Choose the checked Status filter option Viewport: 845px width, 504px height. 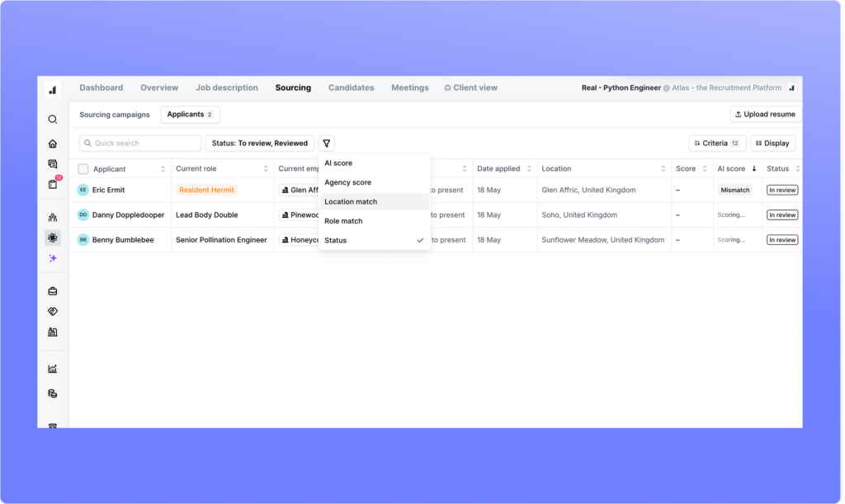[x=374, y=241]
